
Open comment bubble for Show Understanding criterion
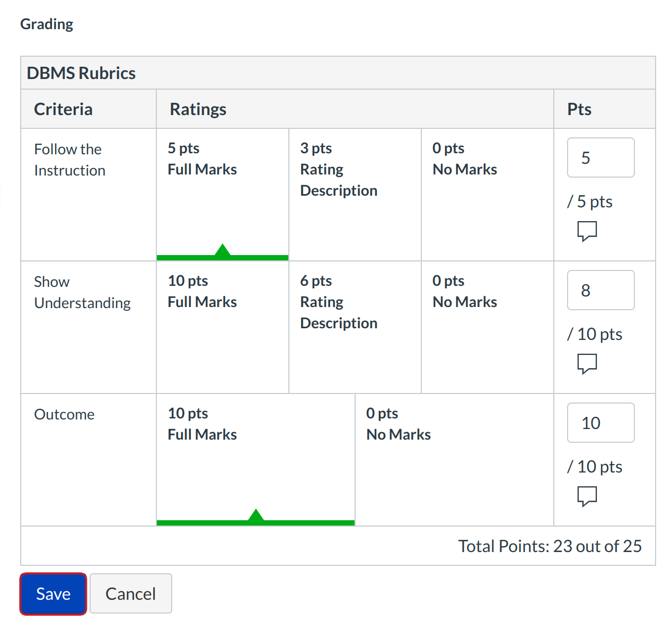pos(587,364)
